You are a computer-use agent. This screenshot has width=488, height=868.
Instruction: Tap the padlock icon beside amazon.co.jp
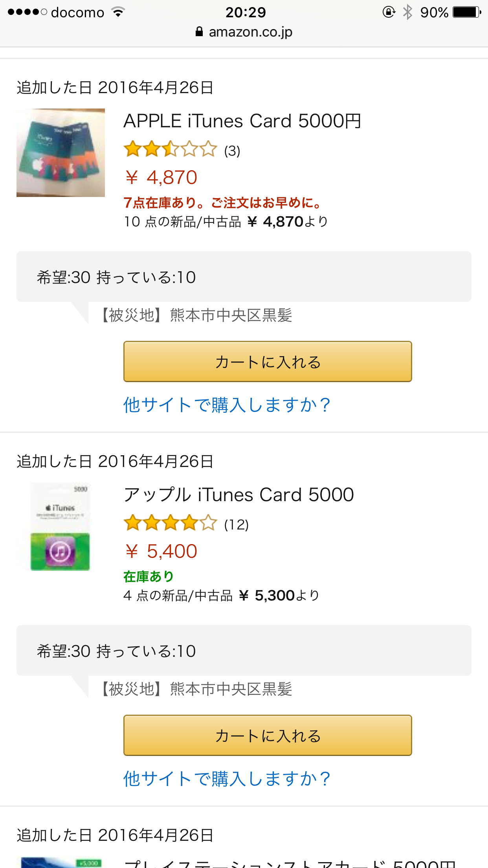click(x=199, y=31)
